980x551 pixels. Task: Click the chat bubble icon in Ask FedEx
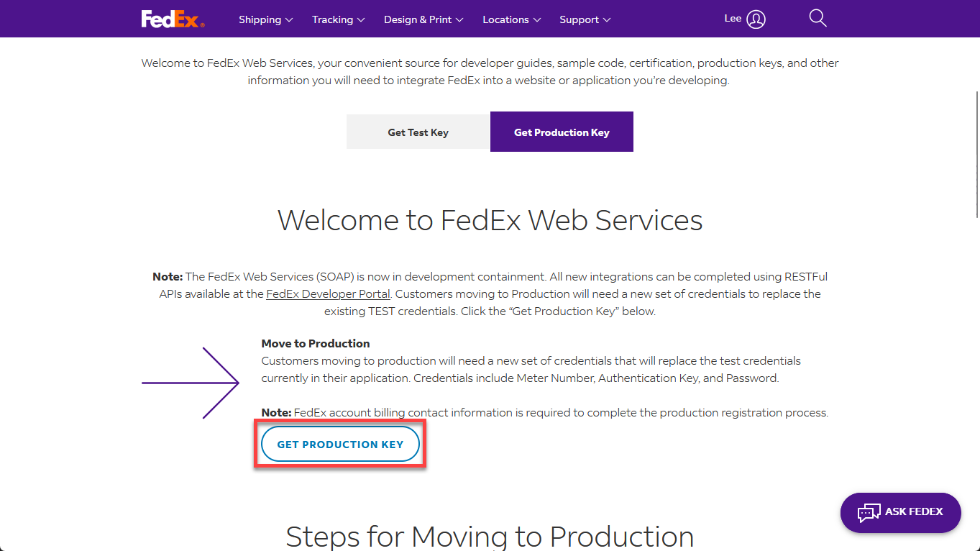click(869, 512)
